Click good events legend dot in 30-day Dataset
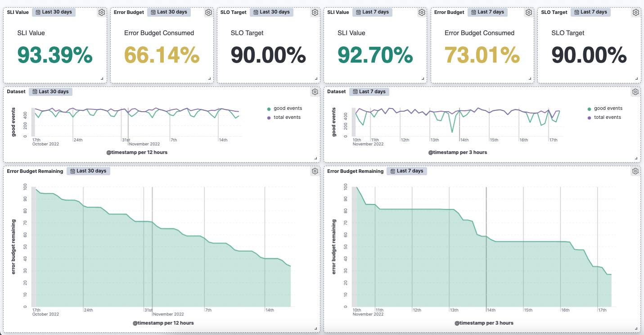Screen dimensions: 644x335 (x=269, y=109)
